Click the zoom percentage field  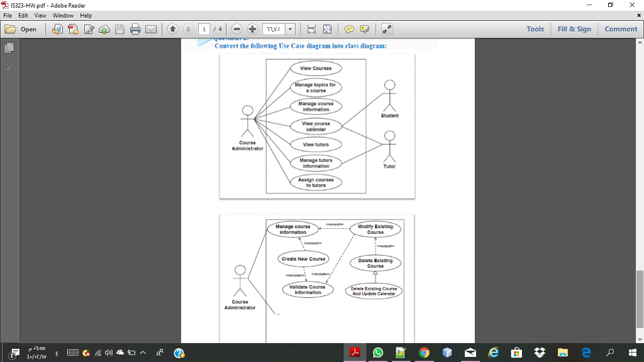tap(274, 29)
